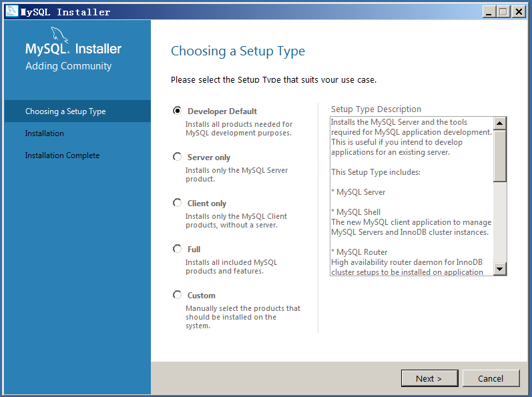
Task: Click 'This Setup Type includes:' text
Action: [x=376, y=172]
